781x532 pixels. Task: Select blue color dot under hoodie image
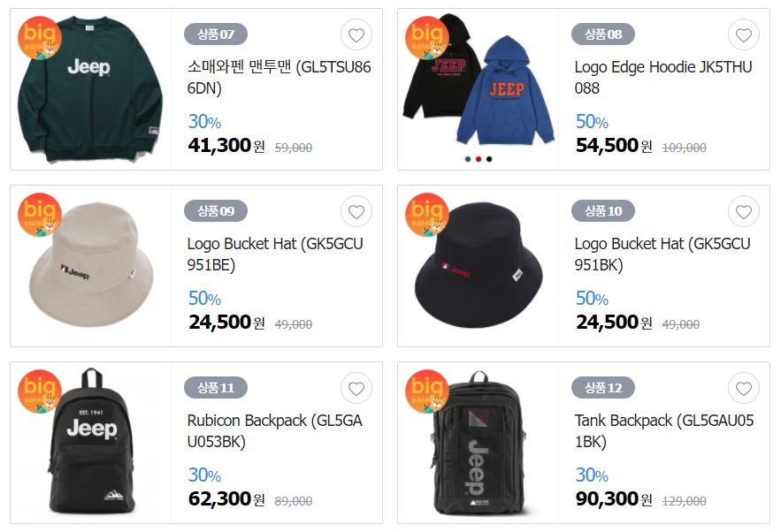pyautogui.click(x=468, y=159)
